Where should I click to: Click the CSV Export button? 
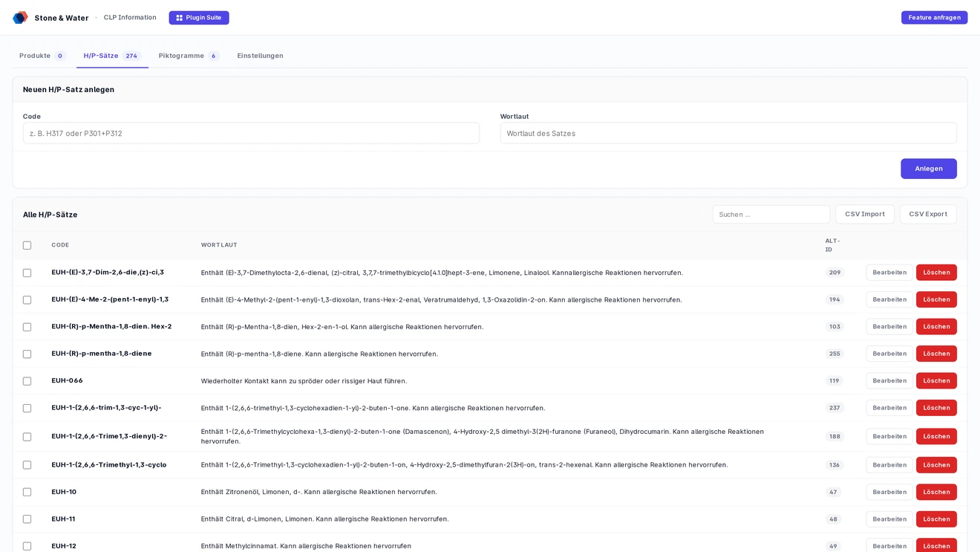coord(928,214)
